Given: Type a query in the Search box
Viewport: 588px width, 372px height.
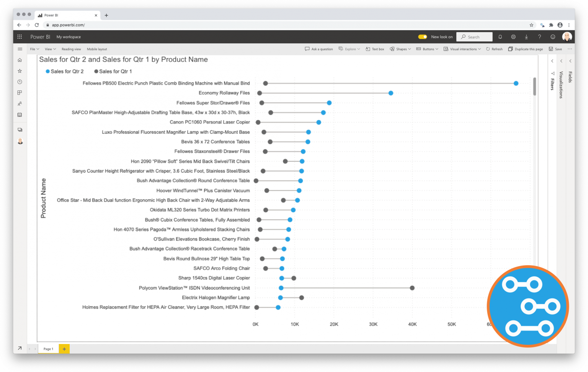Looking at the screenshot, I should pyautogui.click(x=475, y=36).
